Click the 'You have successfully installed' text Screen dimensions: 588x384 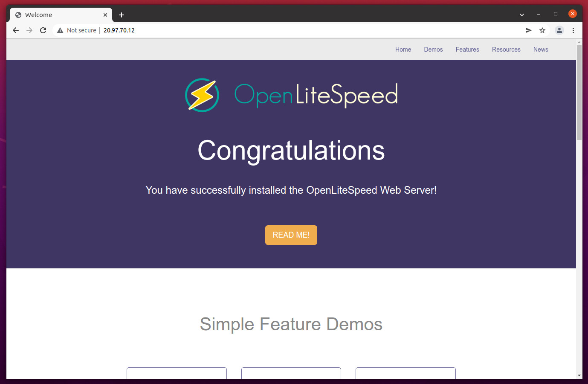click(x=291, y=190)
